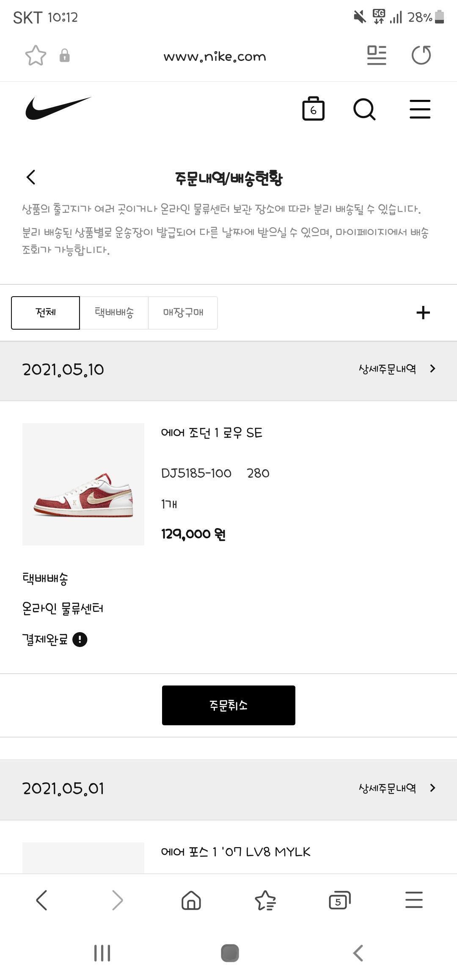
Task: Open 상세주문내역 for 2021.05.10 order
Action: pyautogui.click(x=397, y=369)
